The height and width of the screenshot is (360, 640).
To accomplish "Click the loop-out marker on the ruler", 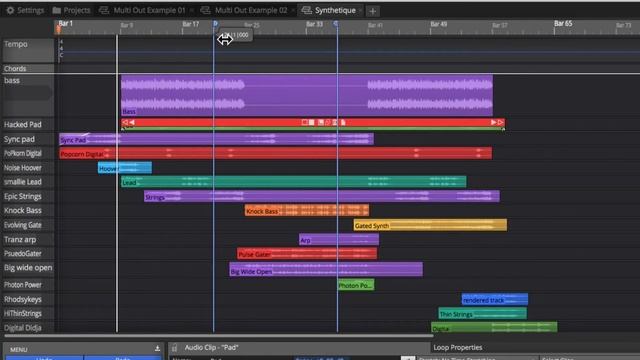I will pos(336,24).
